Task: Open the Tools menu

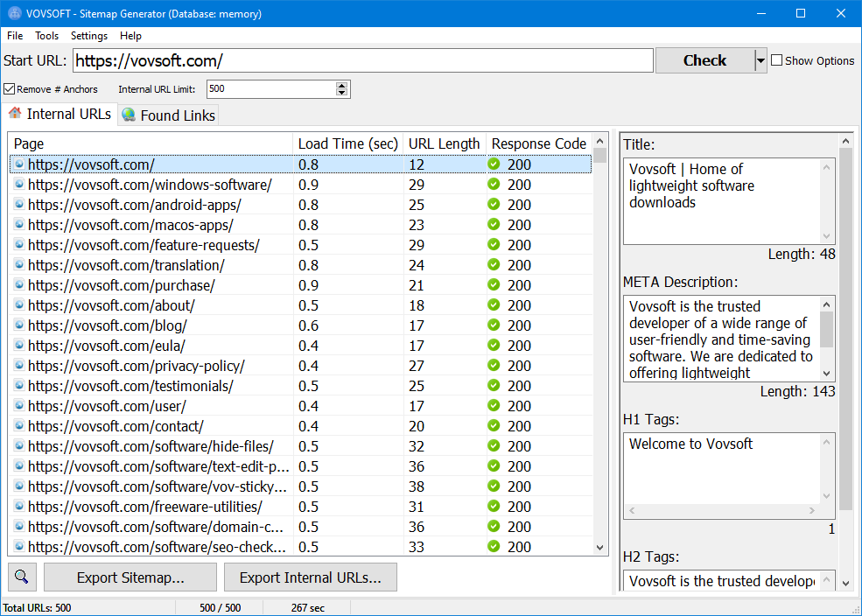Action: pos(46,36)
